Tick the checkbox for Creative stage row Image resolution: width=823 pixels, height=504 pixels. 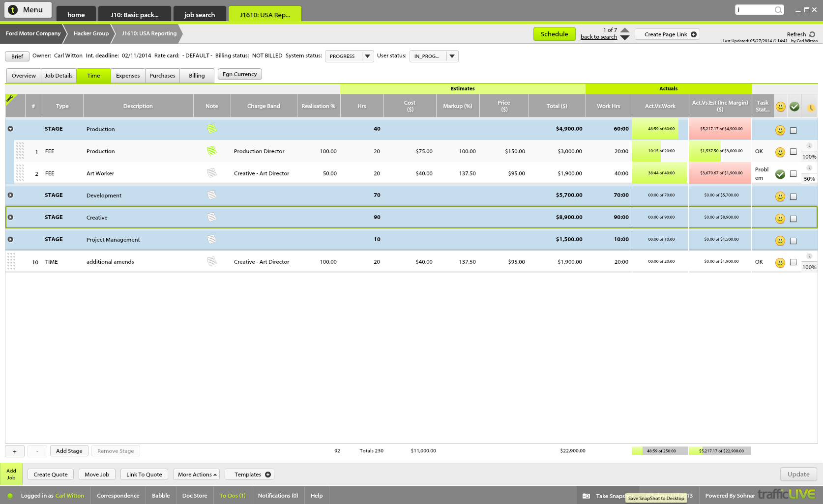793,219
